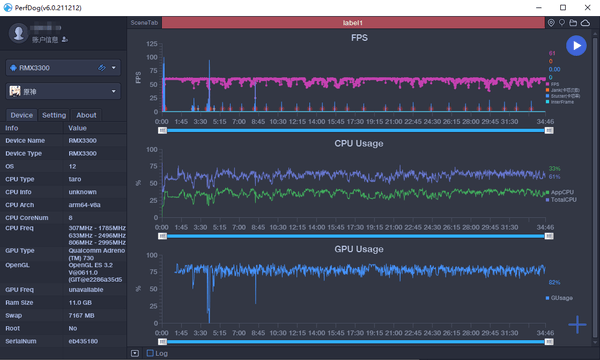Select the SerialNum value eb435180
The height and width of the screenshot is (360, 600).
[x=83, y=341]
